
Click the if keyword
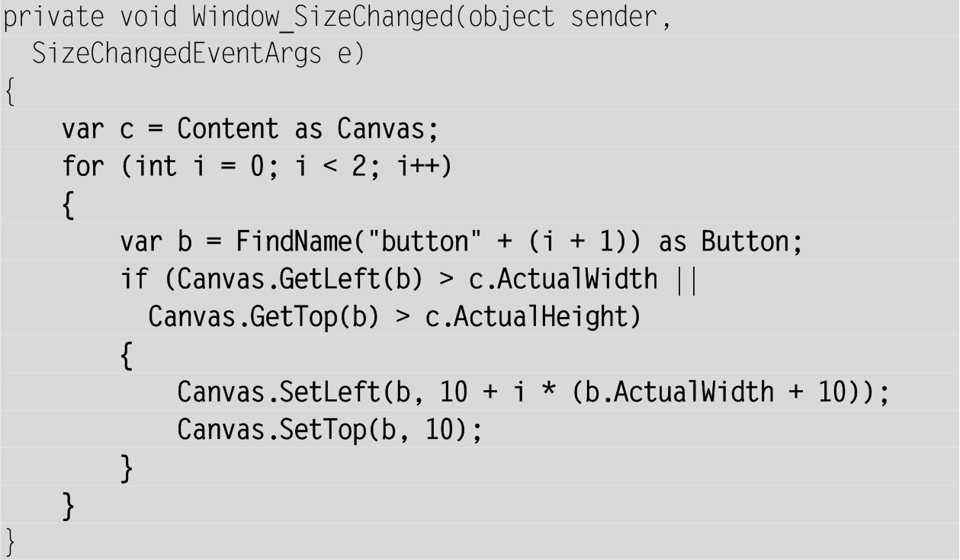pos(134,279)
